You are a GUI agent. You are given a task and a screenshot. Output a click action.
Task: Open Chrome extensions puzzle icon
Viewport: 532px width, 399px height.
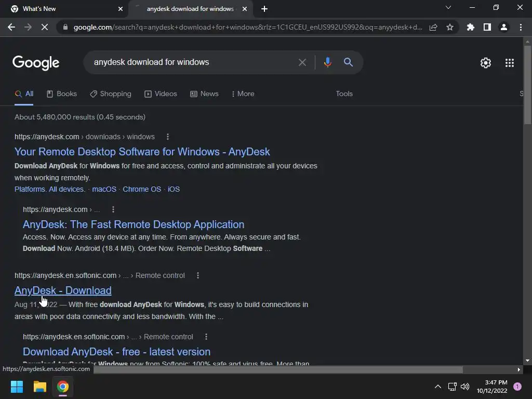pyautogui.click(x=471, y=27)
